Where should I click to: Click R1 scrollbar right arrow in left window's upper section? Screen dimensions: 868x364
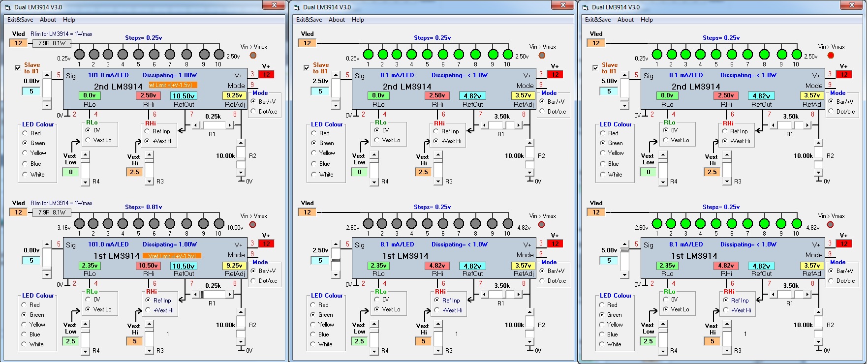click(229, 125)
